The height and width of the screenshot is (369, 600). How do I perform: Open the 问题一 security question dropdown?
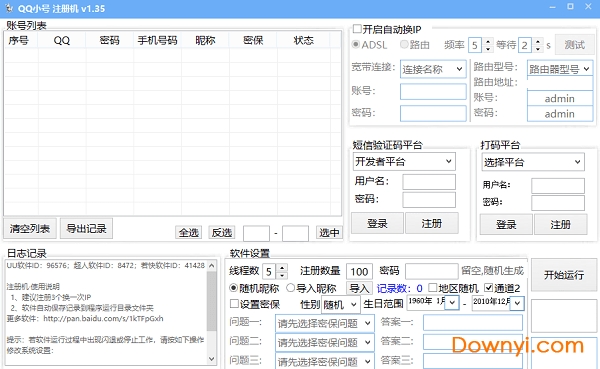point(324,323)
